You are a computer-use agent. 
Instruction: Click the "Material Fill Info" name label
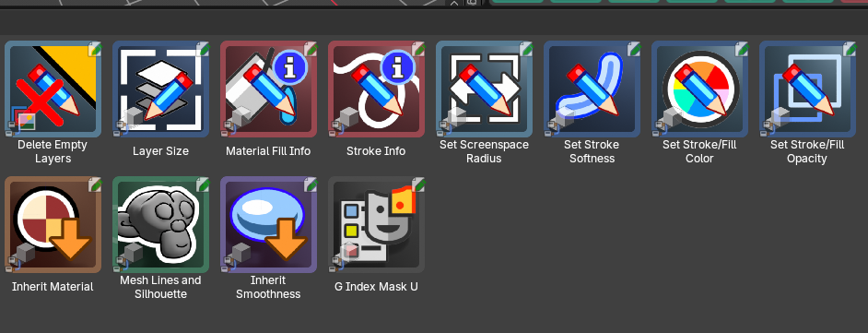coord(268,151)
